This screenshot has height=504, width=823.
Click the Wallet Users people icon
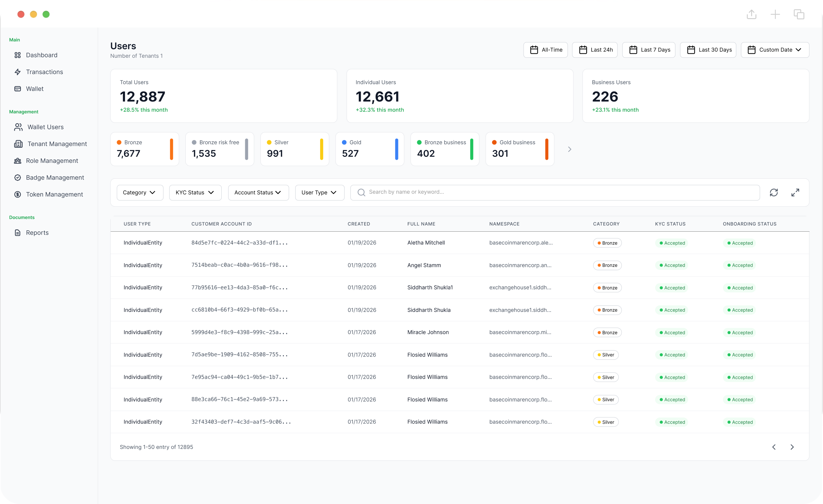pyautogui.click(x=18, y=127)
